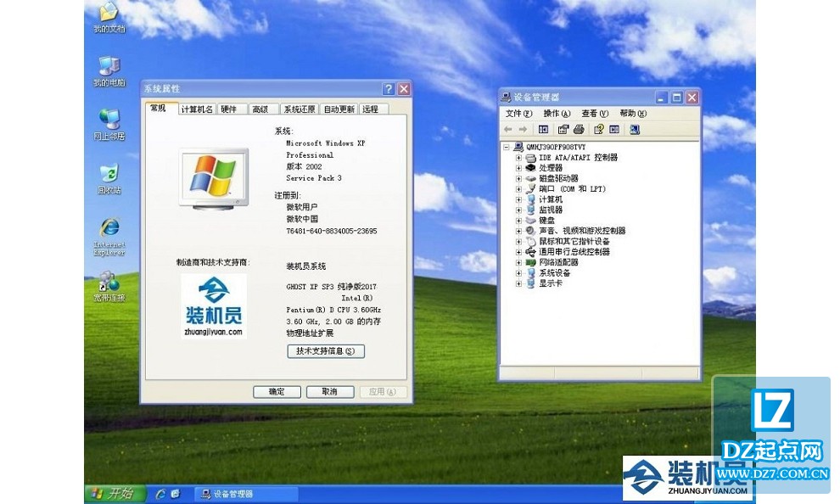This screenshot has width=840, height=504.
Task: Click the Internet Explorer quick launch icon in taskbar
Action: [160, 495]
